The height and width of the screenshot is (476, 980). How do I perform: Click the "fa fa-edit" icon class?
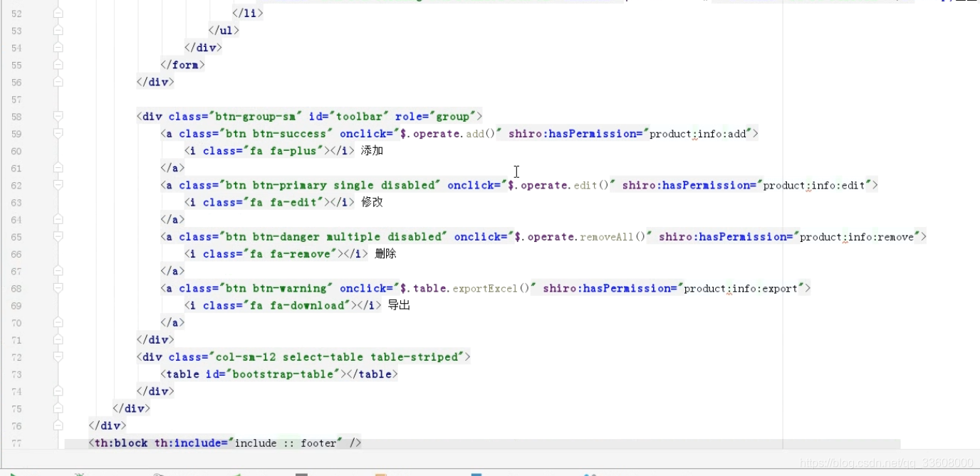(283, 202)
